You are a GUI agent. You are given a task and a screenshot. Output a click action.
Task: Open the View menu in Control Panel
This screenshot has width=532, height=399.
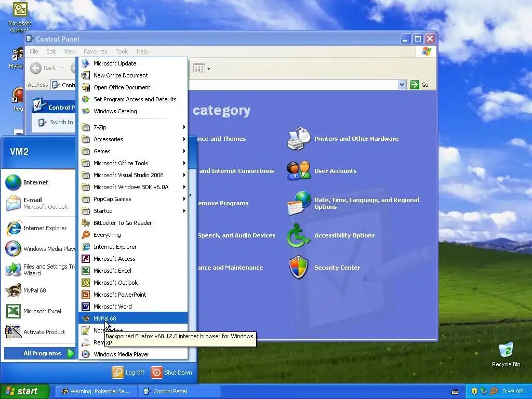70,51
